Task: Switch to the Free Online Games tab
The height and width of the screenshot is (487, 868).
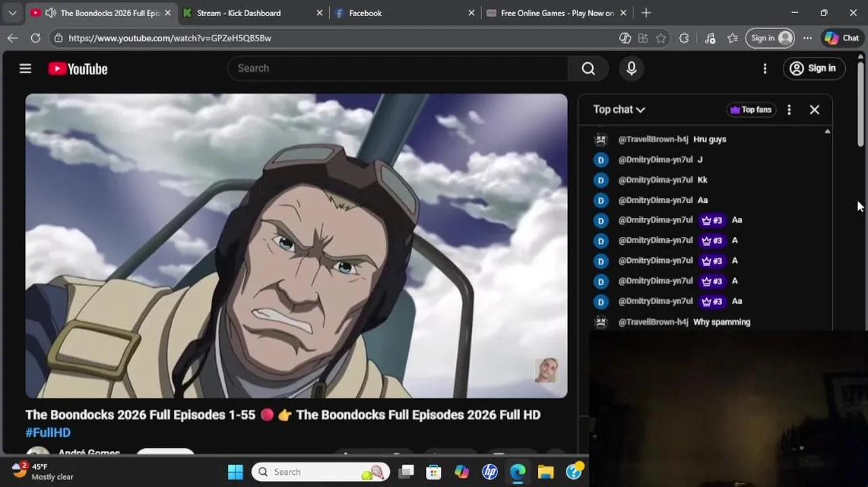Action: [557, 13]
